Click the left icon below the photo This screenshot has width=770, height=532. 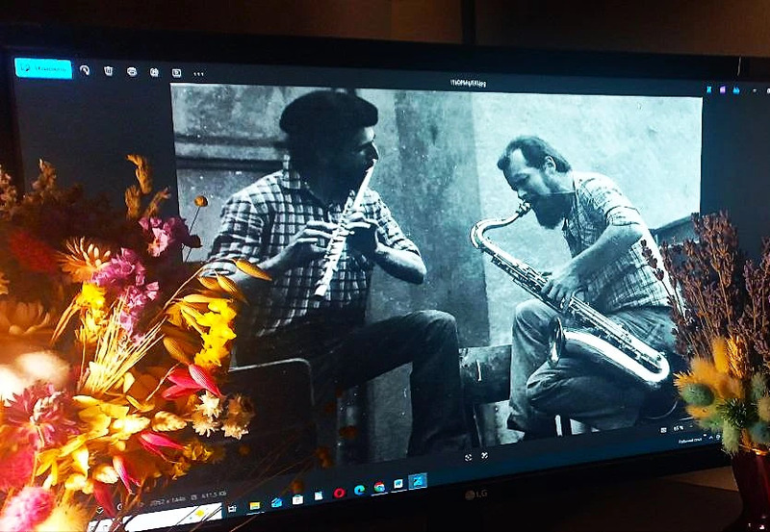(x=468, y=457)
